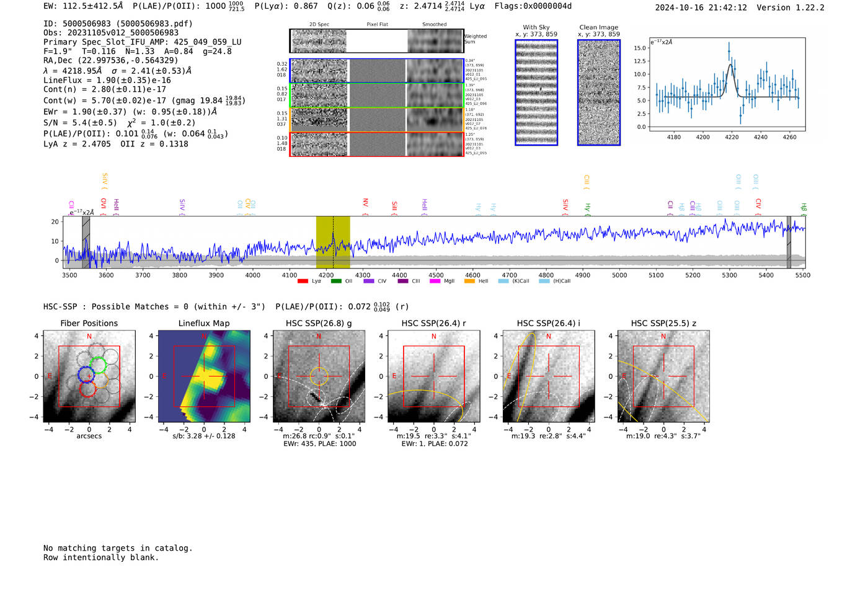Click the 'EWr: 1, PLAE: 0.072' caption

(x=435, y=444)
